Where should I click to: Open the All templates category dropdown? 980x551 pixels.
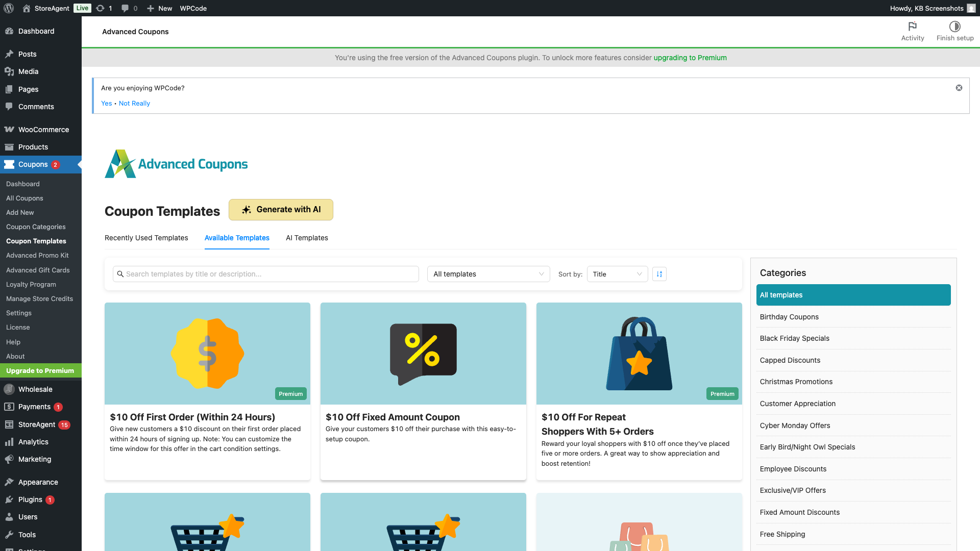[488, 274]
